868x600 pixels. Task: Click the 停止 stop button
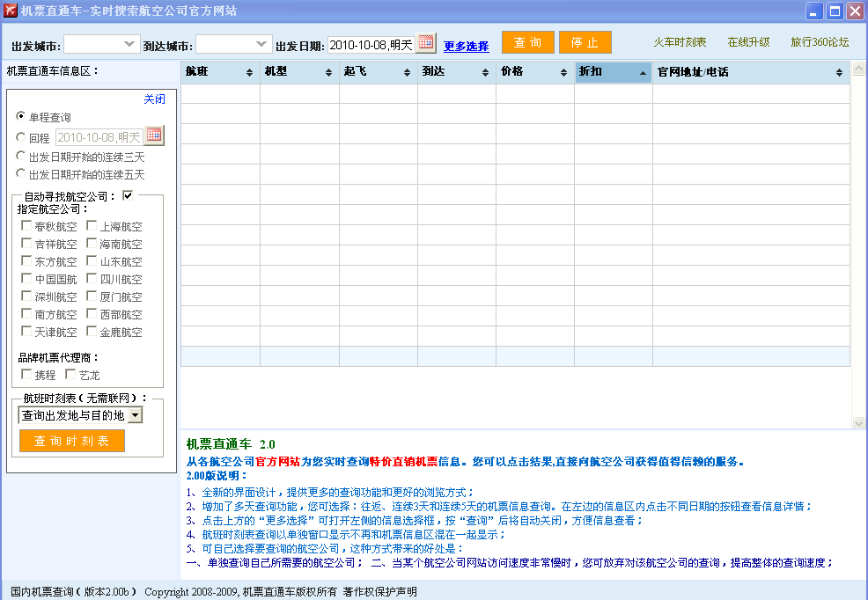(x=585, y=42)
